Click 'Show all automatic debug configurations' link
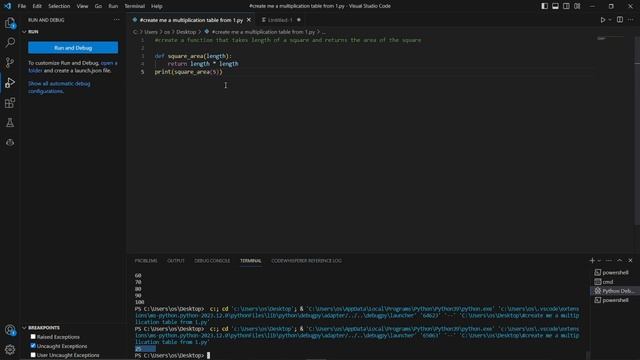The width and height of the screenshot is (640, 360). pyautogui.click(x=59, y=87)
